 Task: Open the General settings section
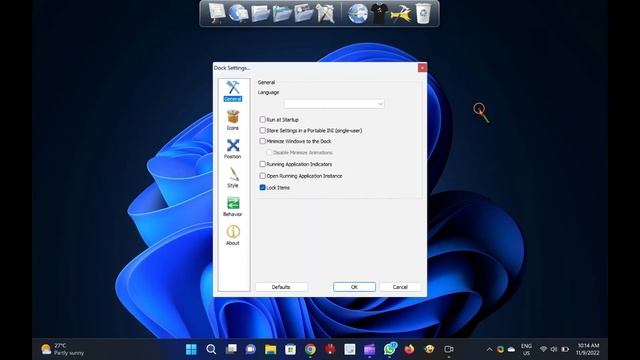233,91
